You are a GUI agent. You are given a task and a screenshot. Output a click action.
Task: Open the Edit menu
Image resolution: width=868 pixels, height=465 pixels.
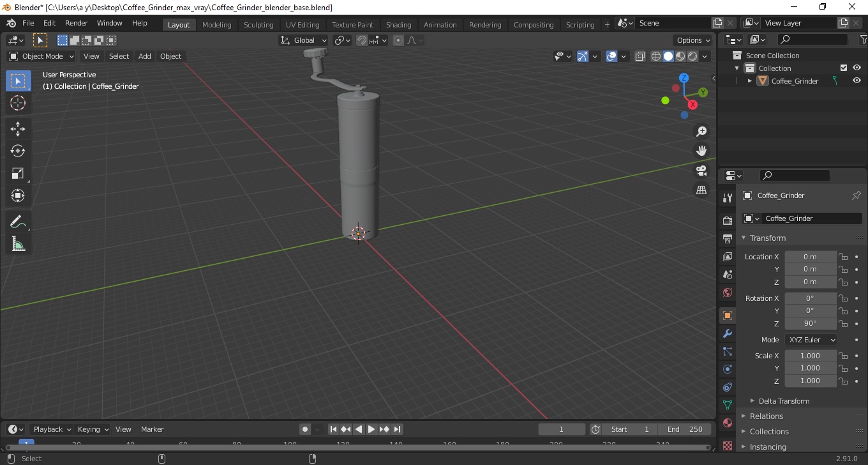point(49,23)
